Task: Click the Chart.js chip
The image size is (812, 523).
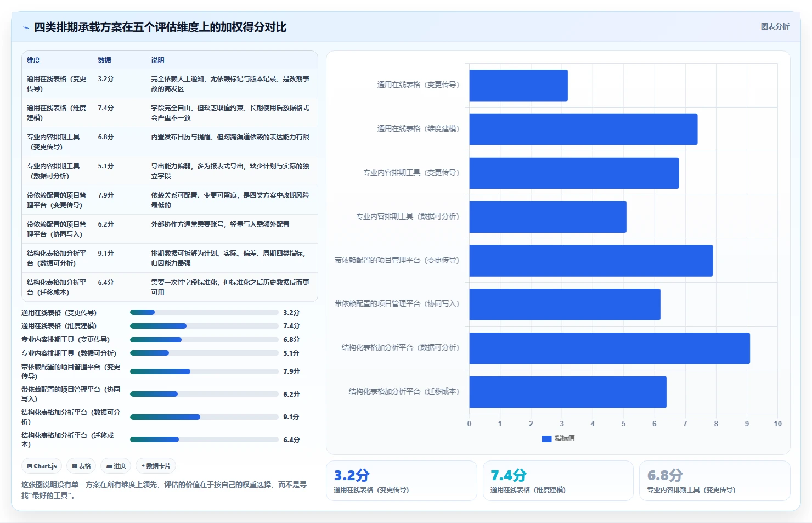Action: 42,466
